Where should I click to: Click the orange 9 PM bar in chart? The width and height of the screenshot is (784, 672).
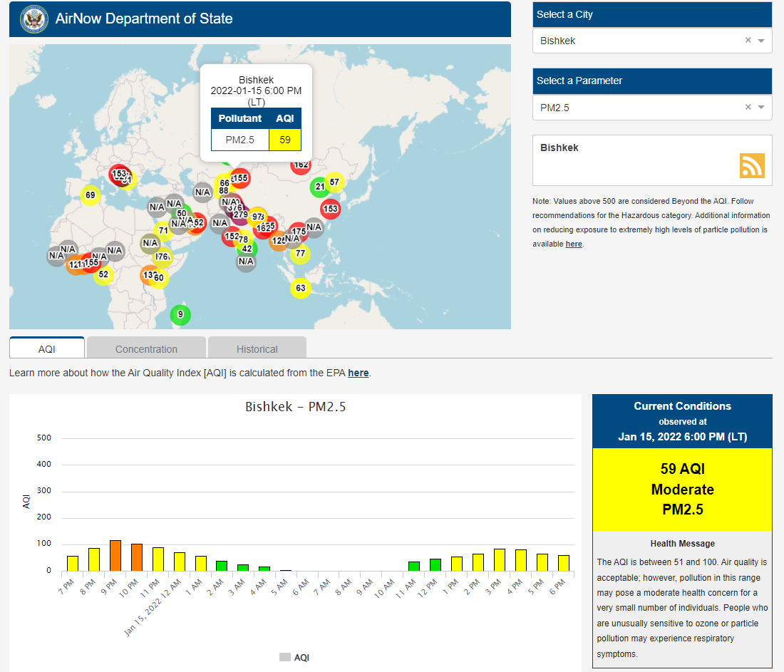click(x=115, y=555)
